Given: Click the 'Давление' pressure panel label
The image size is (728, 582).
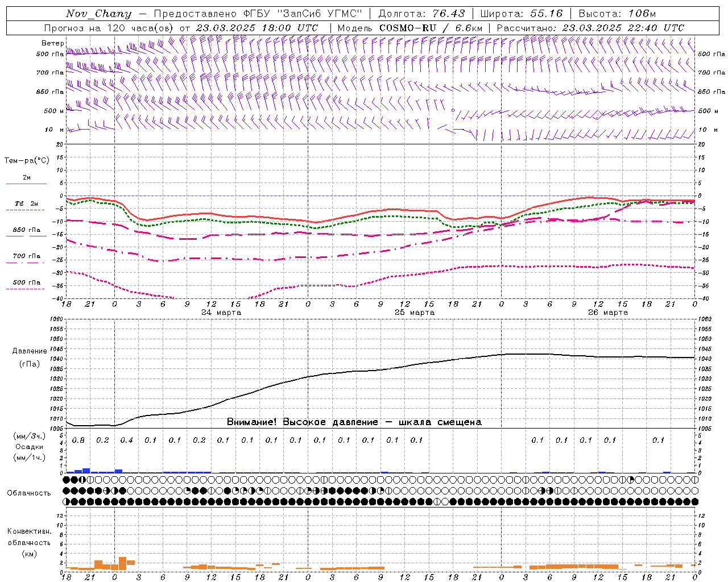Looking at the screenshot, I should coord(30,351).
